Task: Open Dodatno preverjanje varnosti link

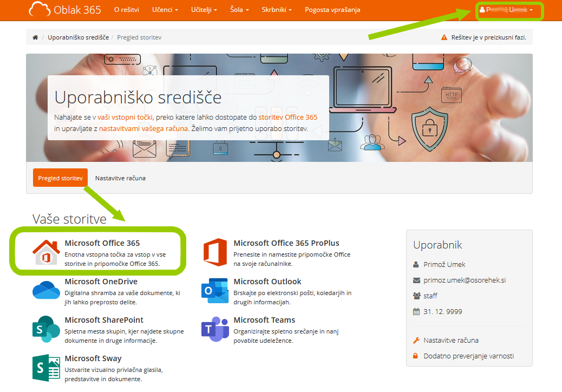Action: tap(468, 356)
